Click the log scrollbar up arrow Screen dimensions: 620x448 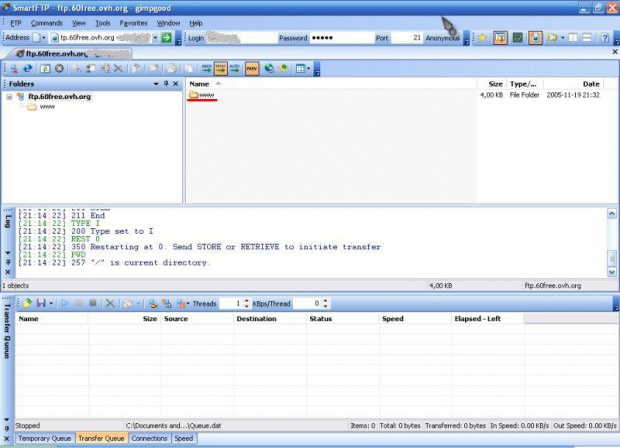pos(612,214)
